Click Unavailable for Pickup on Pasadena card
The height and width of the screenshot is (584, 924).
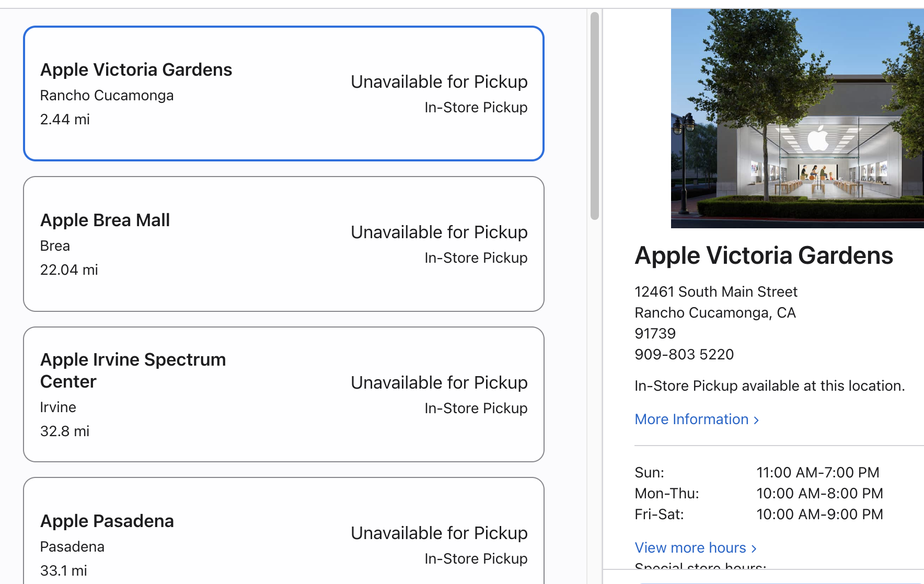click(x=439, y=533)
